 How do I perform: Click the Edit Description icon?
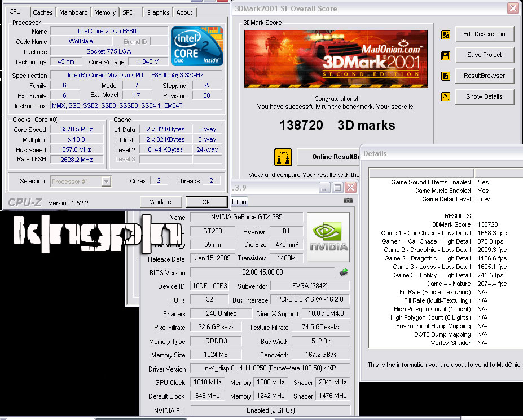[446, 34]
